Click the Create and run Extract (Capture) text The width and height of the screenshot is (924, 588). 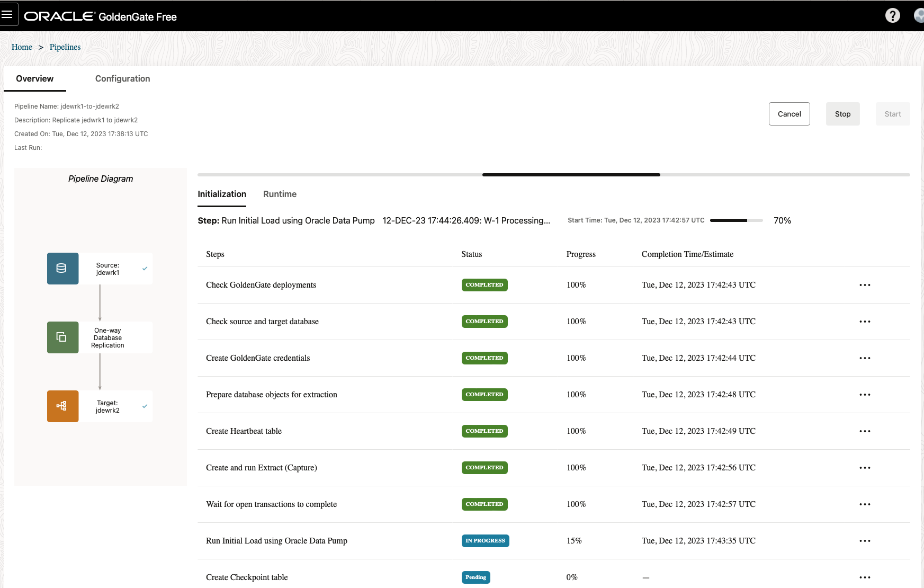[x=262, y=468]
